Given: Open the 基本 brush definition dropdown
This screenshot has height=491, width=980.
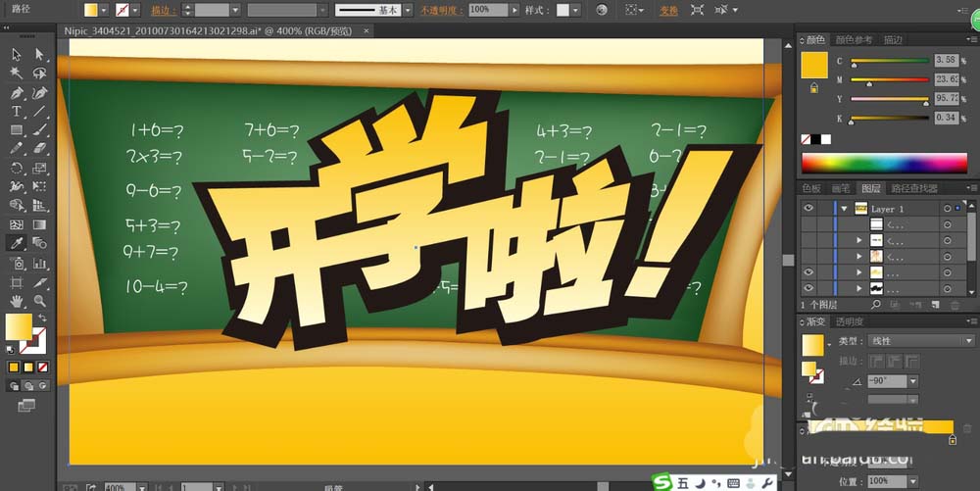Looking at the screenshot, I should 408,10.
